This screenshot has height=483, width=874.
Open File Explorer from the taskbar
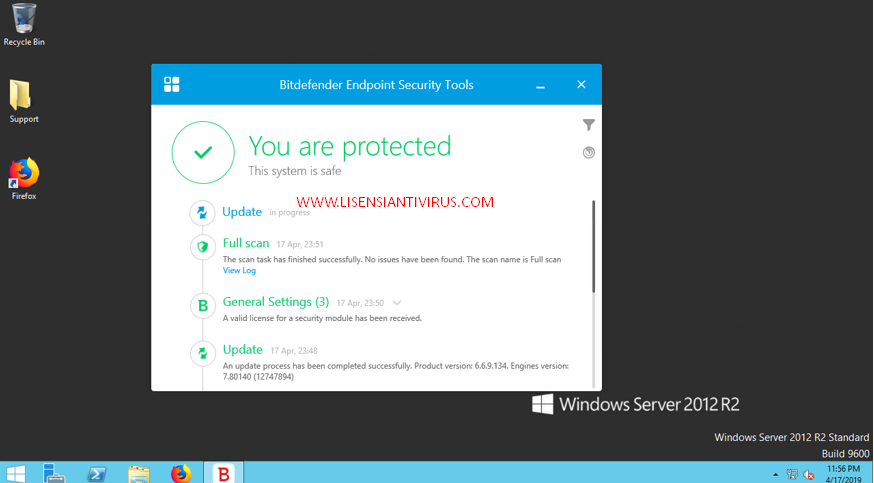[x=139, y=473]
